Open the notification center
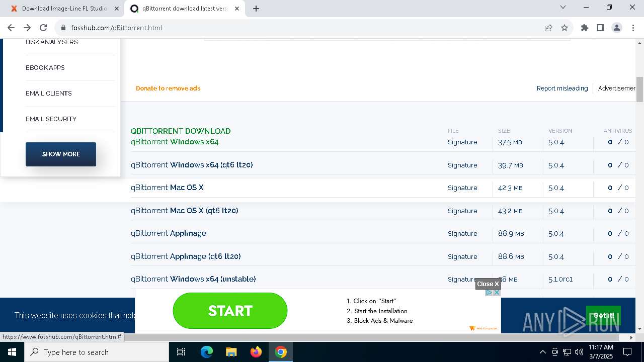This screenshot has width=644, height=362. (x=627, y=352)
